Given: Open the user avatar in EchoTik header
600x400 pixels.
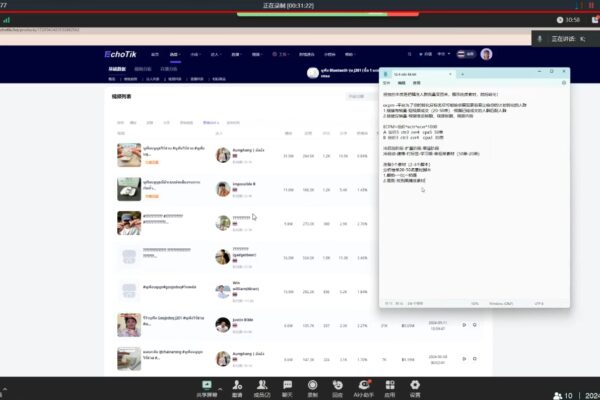Looking at the screenshot, I should point(486,54).
